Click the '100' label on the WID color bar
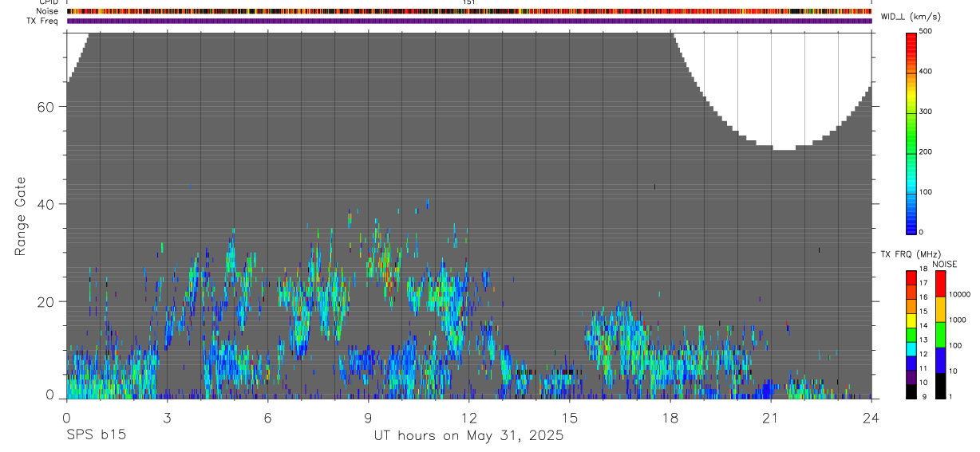Screen dimensions: 980x452 click(x=926, y=192)
